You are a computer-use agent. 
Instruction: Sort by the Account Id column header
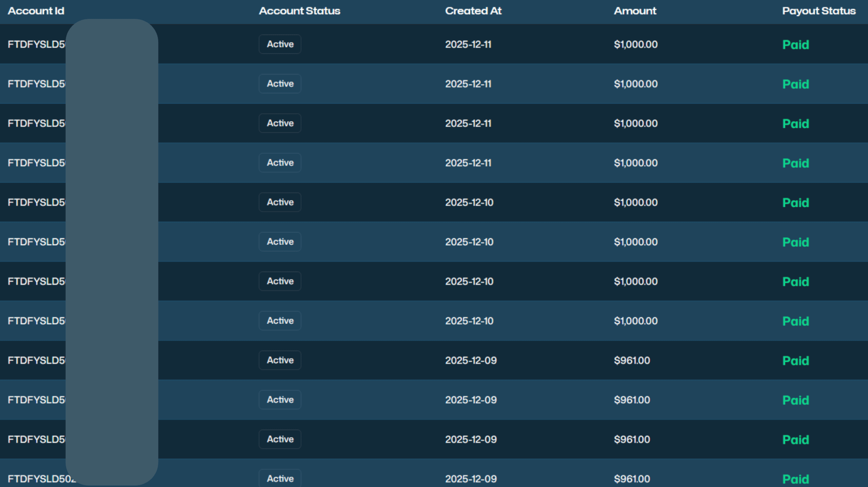[x=36, y=11]
